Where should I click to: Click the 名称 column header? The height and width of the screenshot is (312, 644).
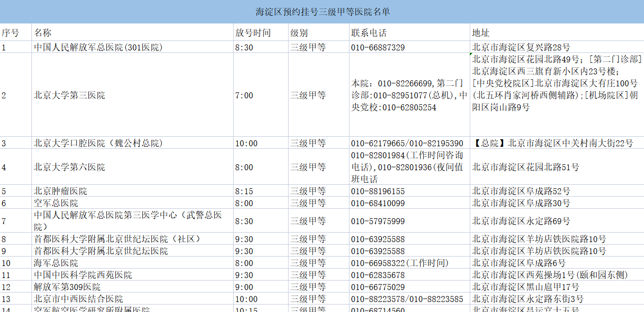pos(43,33)
